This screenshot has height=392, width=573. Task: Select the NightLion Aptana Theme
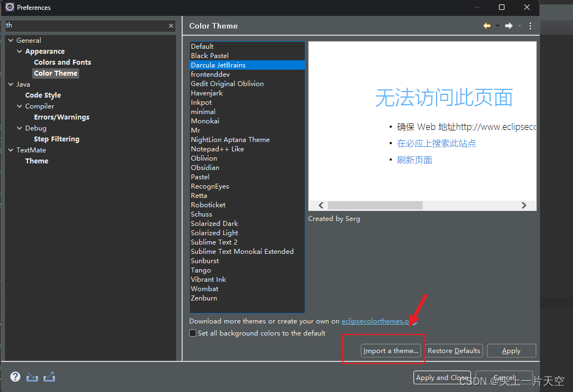247,140
